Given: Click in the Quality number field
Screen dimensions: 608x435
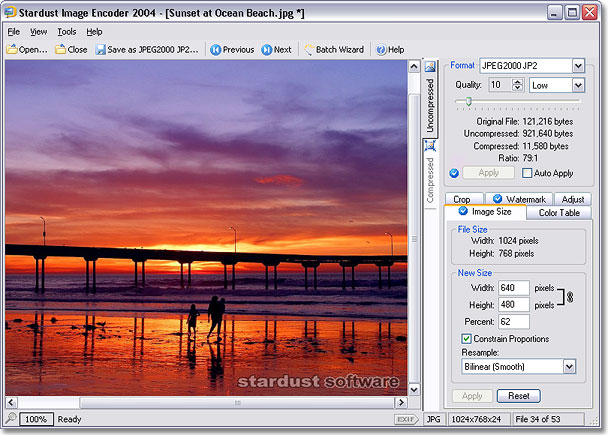Looking at the screenshot, I should click(500, 85).
